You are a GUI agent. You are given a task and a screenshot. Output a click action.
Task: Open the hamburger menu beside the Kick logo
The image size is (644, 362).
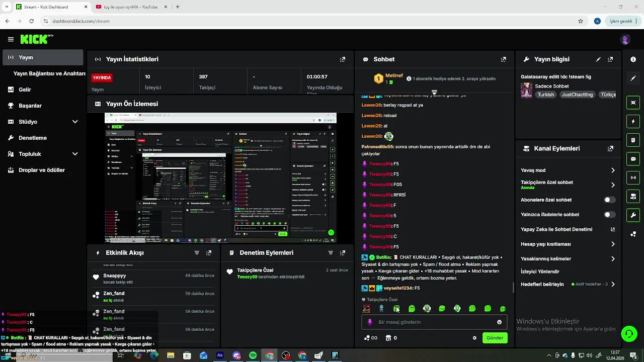pyautogui.click(x=11, y=39)
